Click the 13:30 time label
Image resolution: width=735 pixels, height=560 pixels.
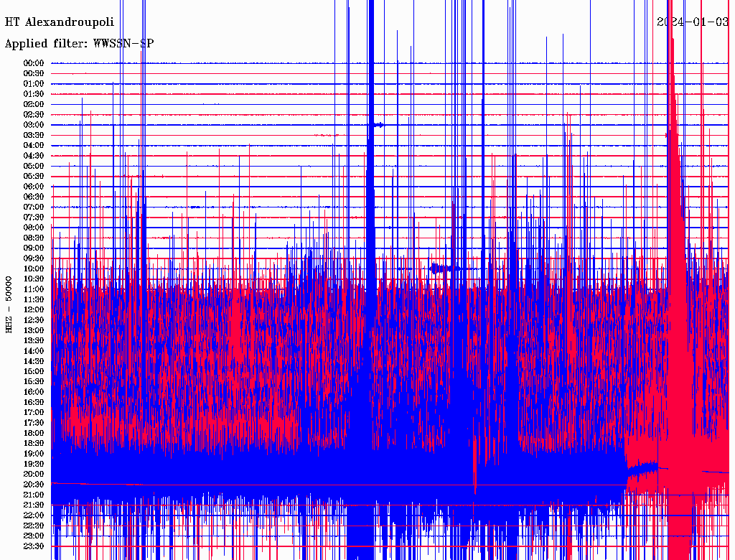(34, 341)
